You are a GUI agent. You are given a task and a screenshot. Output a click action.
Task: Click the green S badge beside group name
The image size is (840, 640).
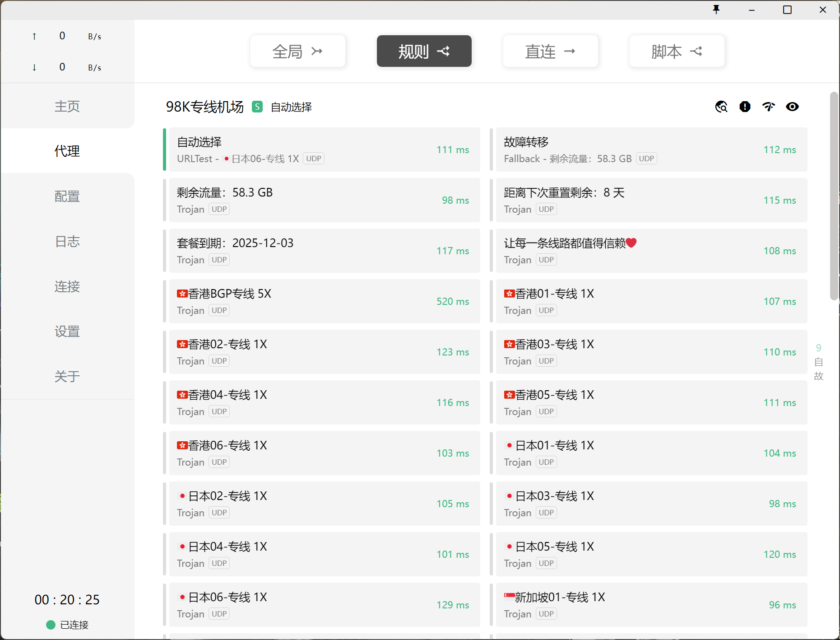(x=257, y=107)
